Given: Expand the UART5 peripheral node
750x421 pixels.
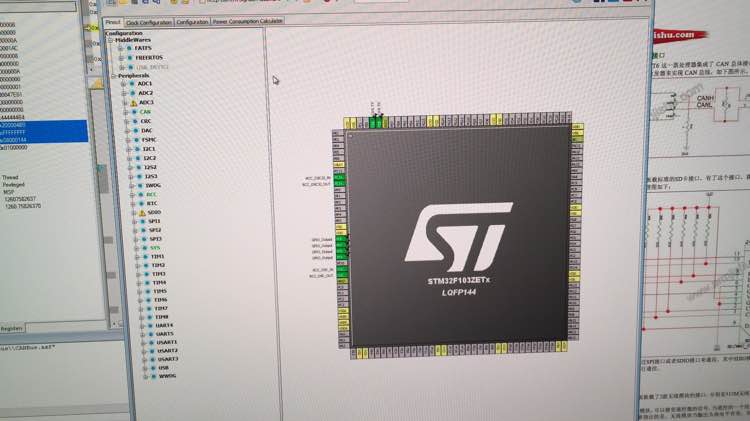Looking at the screenshot, I should pos(143,334).
